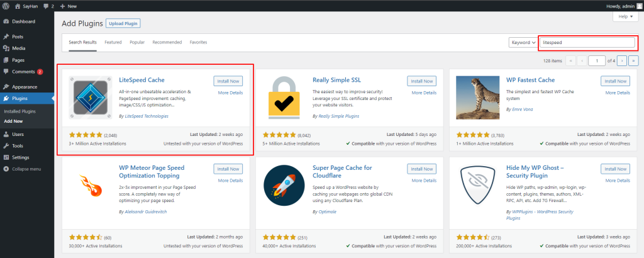Viewport: 644px width, 258px height.
Task: Open the comments bubble in top bar
Action: (x=48, y=6)
